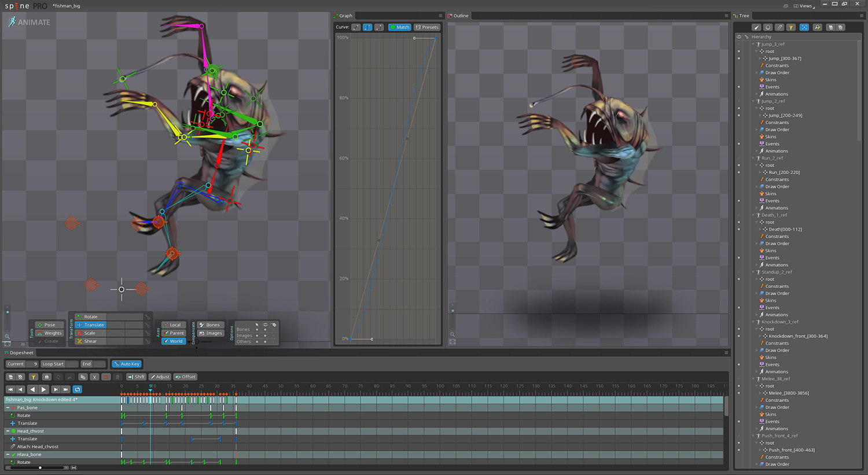Click the yellow filter funnel in Tree toolbar
The height and width of the screenshot is (475, 868).
[791, 27]
